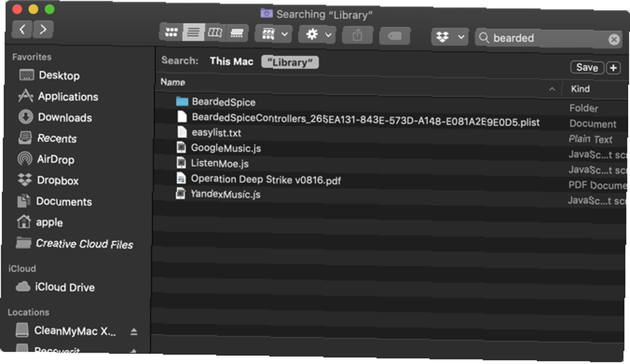Toggle sort direction arrow in Name column
The image size is (630, 364).
coord(552,89)
